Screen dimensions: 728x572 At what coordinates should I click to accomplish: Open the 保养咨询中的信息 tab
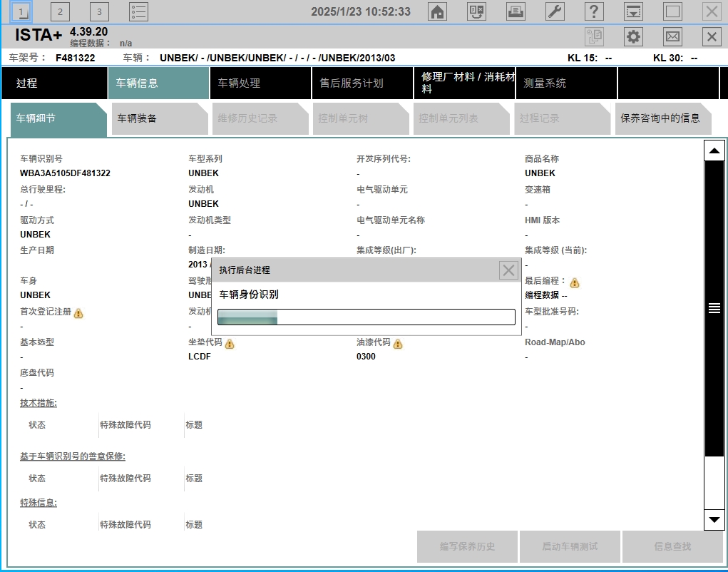[x=660, y=118]
